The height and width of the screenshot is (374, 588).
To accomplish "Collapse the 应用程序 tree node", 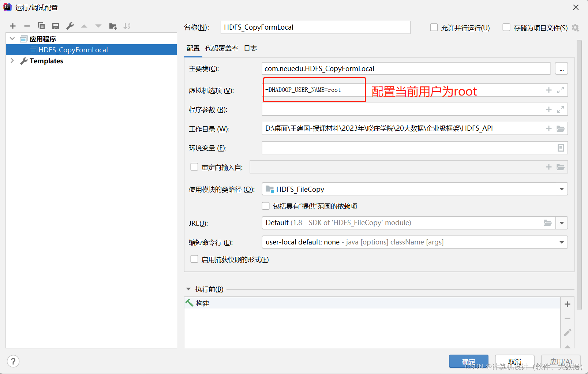I will coord(12,39).
